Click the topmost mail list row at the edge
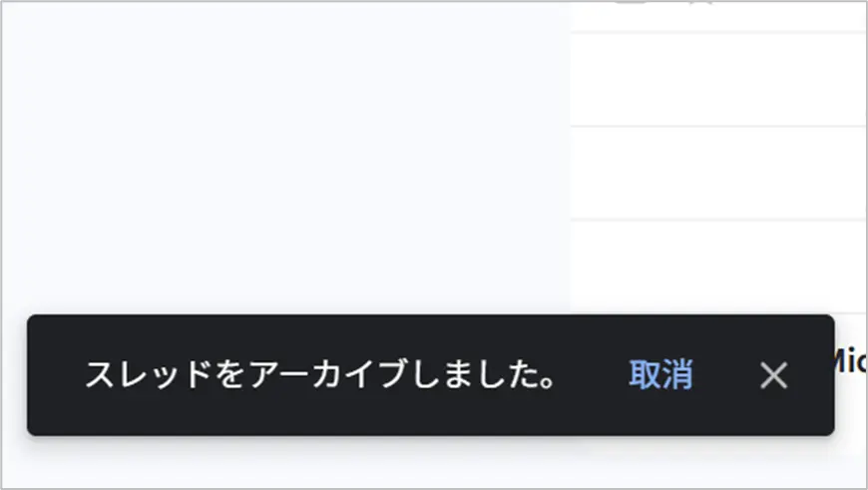 point(718,16)
